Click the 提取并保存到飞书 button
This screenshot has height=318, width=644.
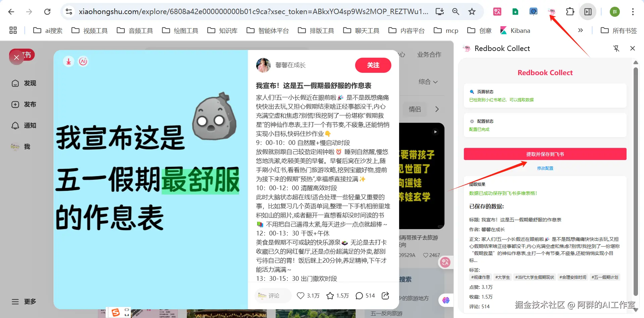[545, 154]
